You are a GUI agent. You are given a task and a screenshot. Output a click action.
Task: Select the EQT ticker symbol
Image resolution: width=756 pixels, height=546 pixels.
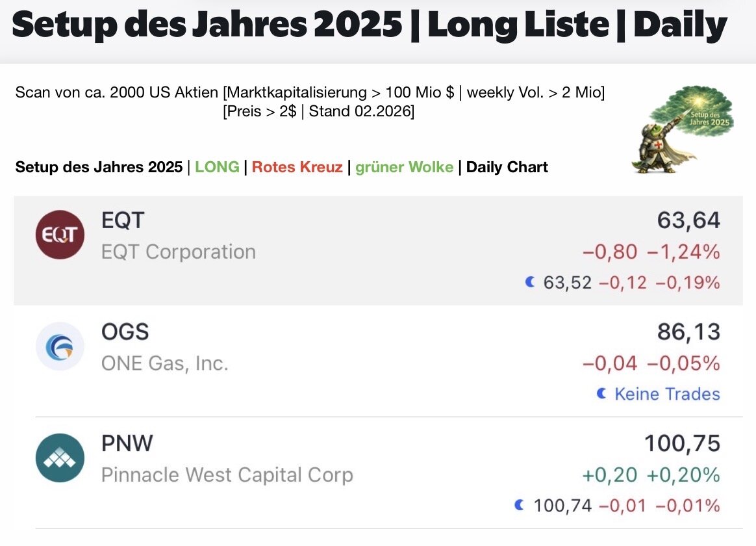pyautogui.click(x=123, y=221)
